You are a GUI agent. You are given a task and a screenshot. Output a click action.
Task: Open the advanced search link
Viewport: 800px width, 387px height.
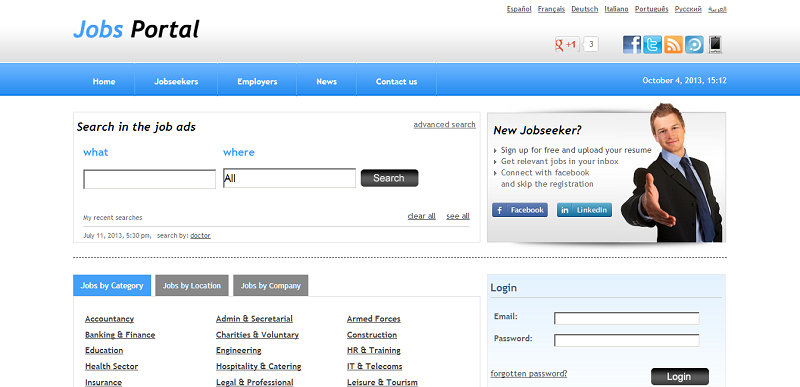pos(444,124)
